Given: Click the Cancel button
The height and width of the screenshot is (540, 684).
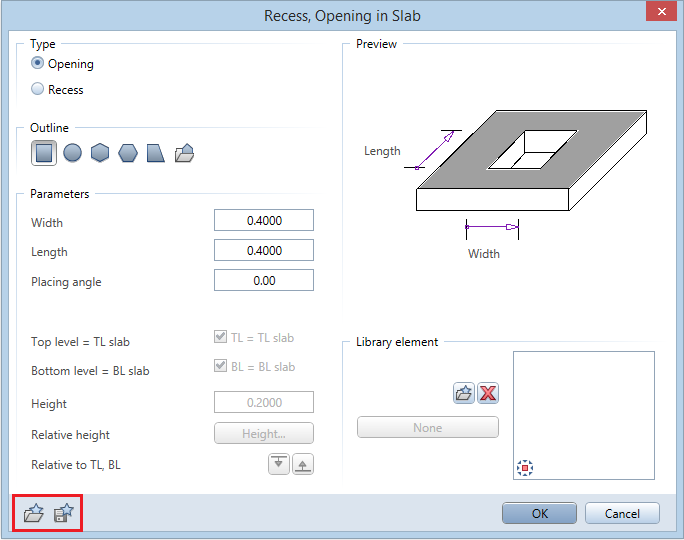Looking at the screenshot, I should tap(622, 513).
